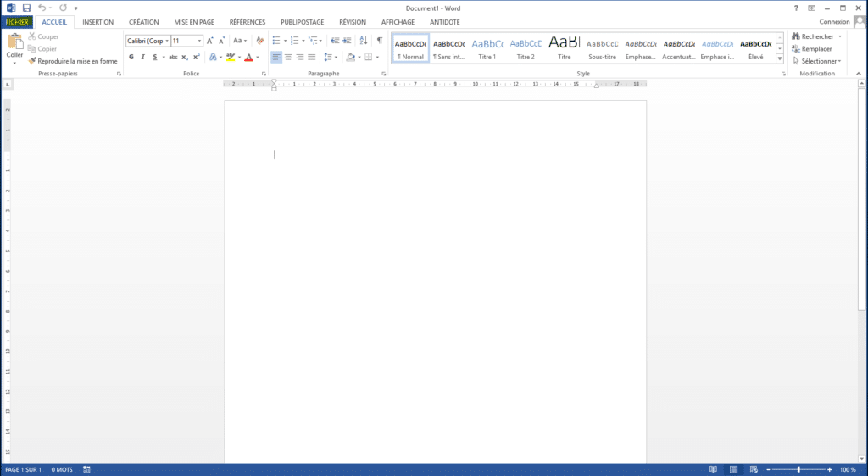
Task: Toggle paragraph marks display
Action: (x=379, y=41)
